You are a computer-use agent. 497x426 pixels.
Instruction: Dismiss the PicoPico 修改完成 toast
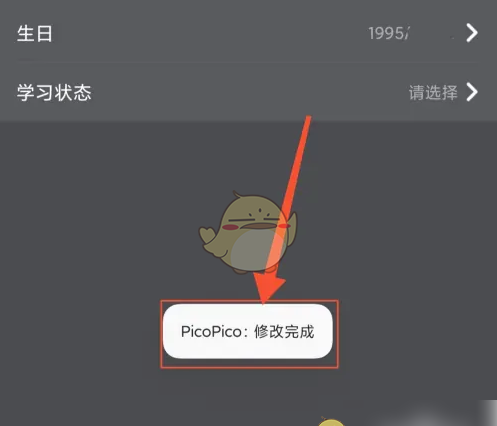coord(248,331)
